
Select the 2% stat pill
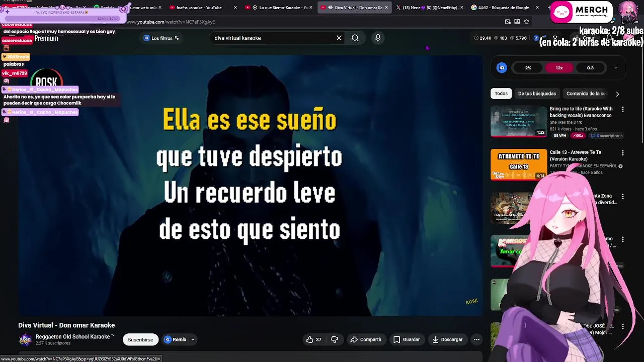pyautogui.click(x=528, y=68)
